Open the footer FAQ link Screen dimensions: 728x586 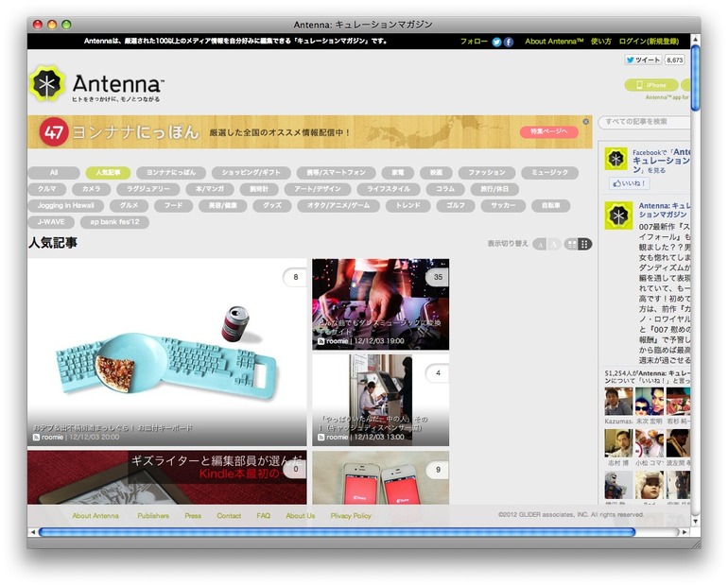(263, 515)
